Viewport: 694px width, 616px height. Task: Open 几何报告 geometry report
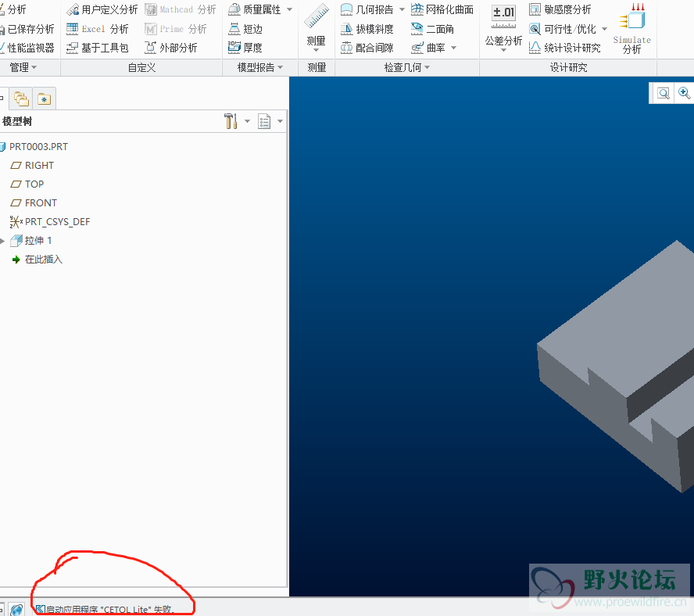tap(367, 9)
